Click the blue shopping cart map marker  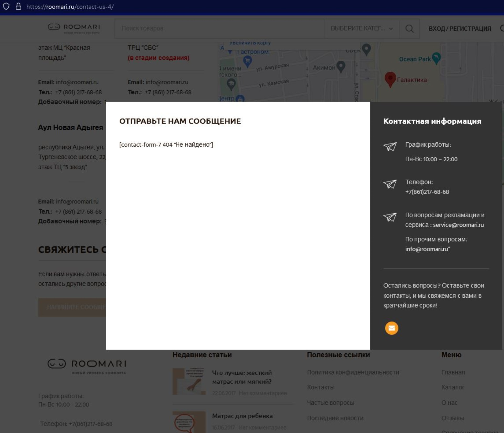[247, 61]
